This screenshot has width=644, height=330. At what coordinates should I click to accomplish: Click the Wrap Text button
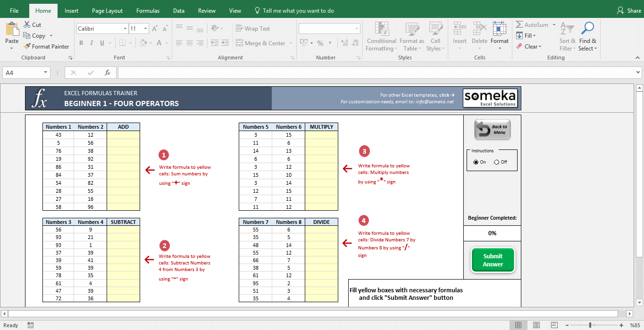tap(253, 28)
